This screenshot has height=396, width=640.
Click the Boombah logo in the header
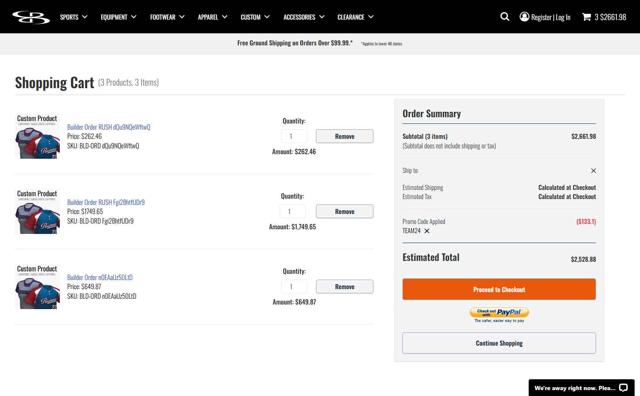pos(31,17)
